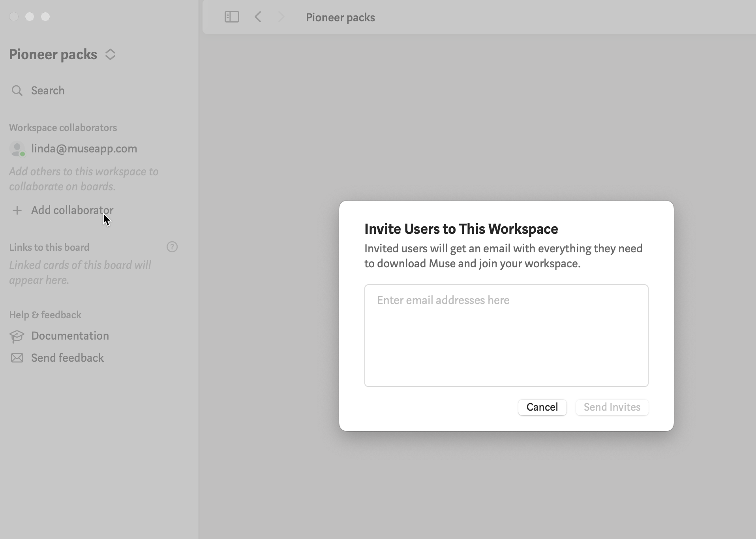Click the Pioneer packs sidebar title
The height and width of the screenshot is (539, 756).
pyautogui.click(x=53, y=54)
